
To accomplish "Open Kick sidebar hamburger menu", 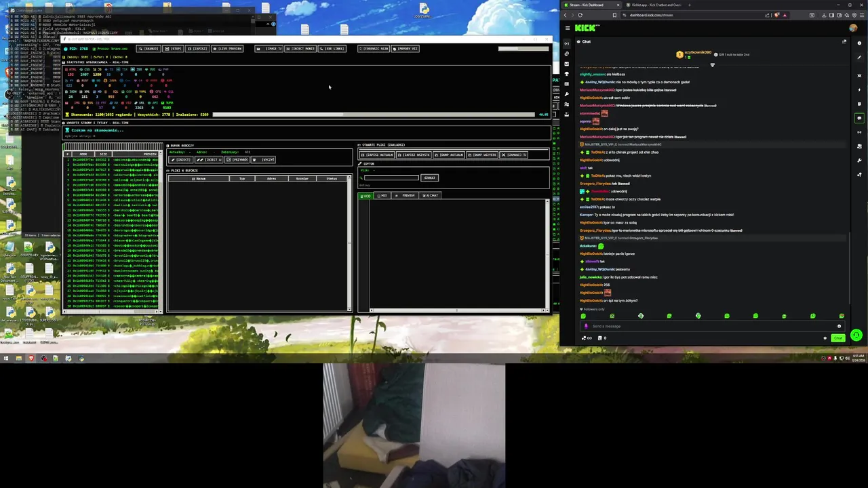I will 566,28.
